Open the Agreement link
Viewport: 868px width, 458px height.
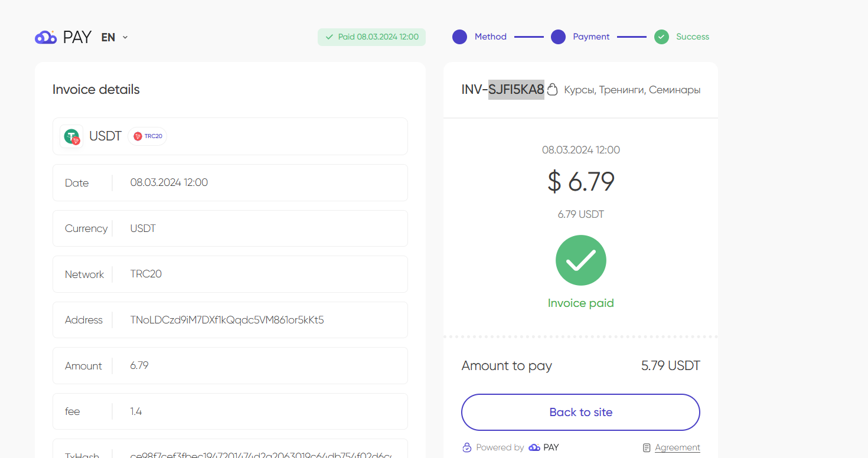pyautogui.click(x=677, y=447)
